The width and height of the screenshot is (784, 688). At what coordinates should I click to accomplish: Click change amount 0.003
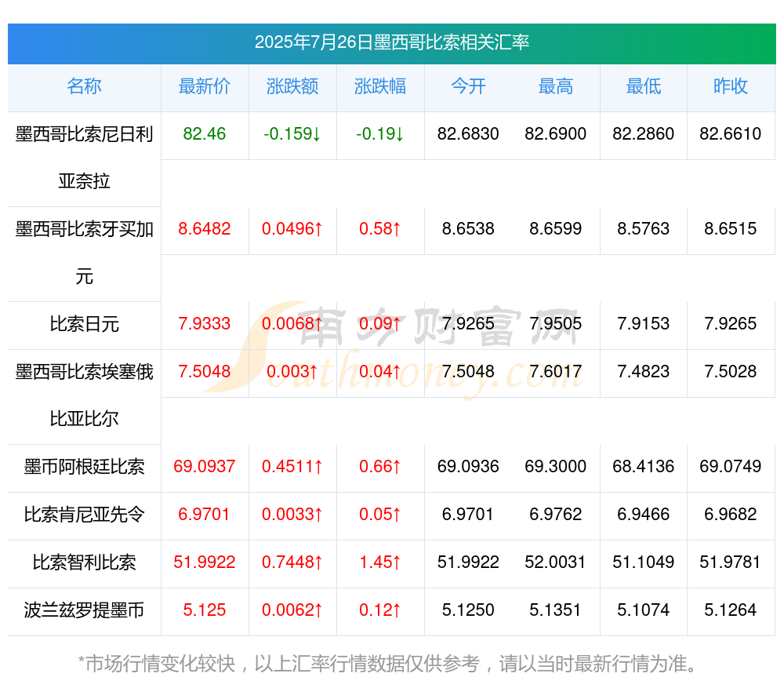(292, 372)
